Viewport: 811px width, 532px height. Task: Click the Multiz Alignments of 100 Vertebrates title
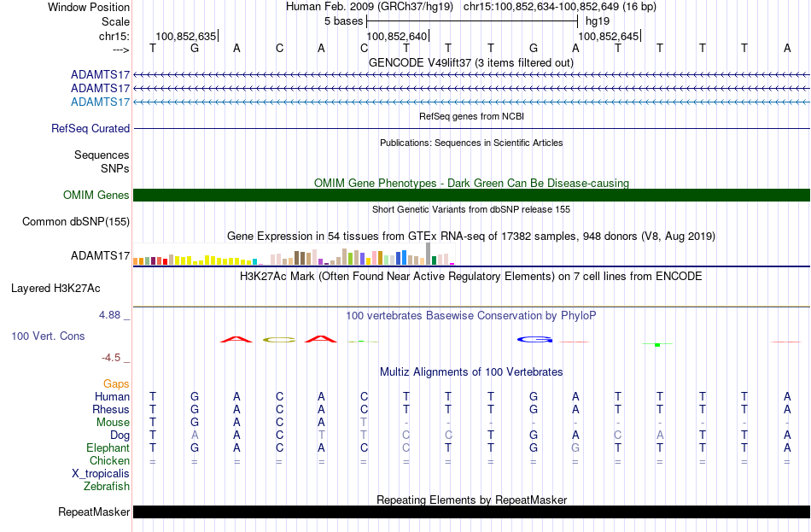click(471, 371)
